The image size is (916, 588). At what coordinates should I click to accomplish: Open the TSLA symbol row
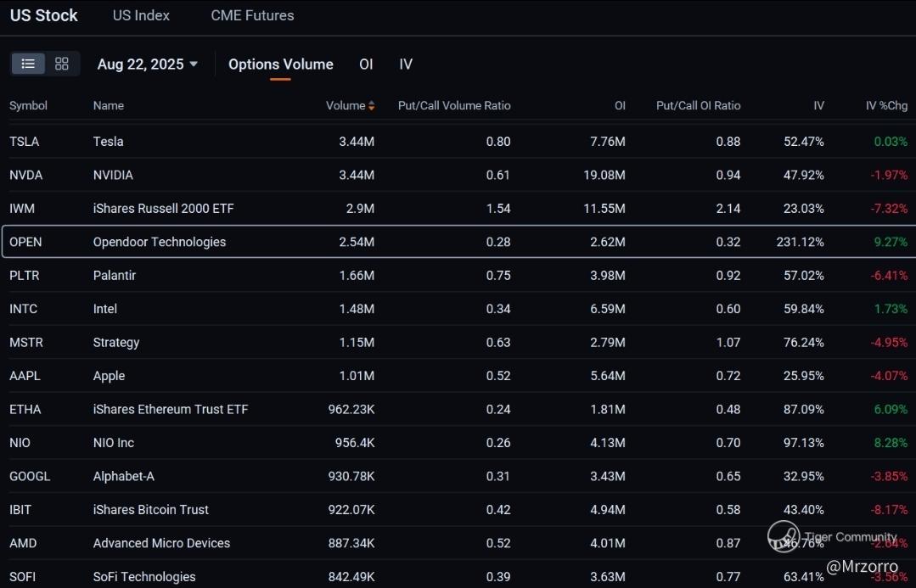[x=25, y=142]
